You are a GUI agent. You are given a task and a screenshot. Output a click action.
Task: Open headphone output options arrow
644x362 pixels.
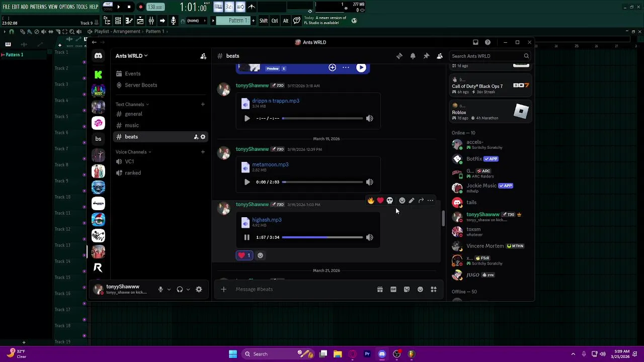pyautogui.click(x=188, y=289)
